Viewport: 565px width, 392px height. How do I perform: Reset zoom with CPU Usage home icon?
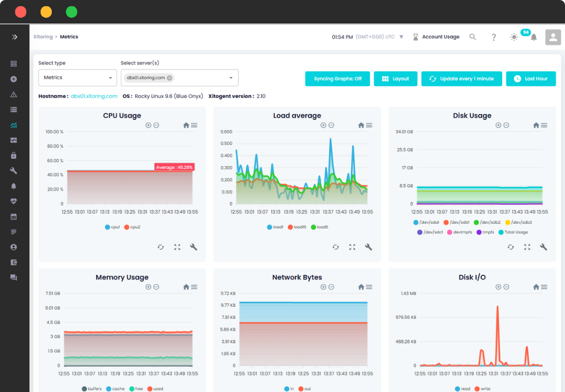(x=186, y=125)
